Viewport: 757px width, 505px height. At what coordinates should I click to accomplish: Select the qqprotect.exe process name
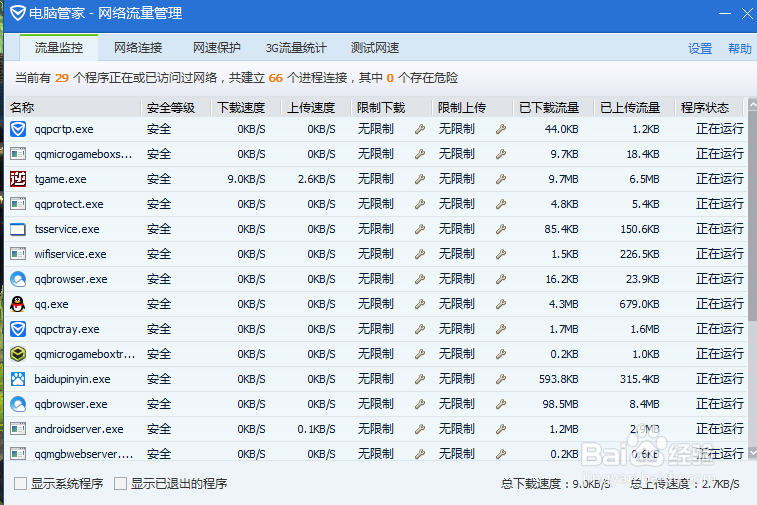(69, 204)
